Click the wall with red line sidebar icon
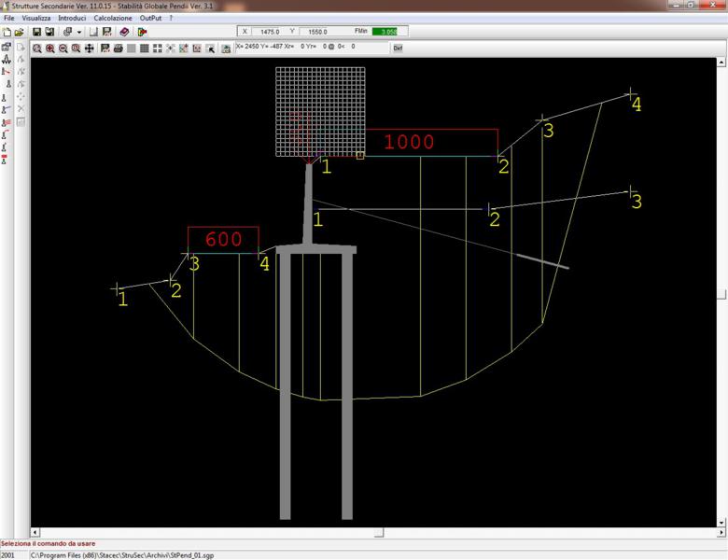This screenshot has height=560, width=728. [7, 72]
